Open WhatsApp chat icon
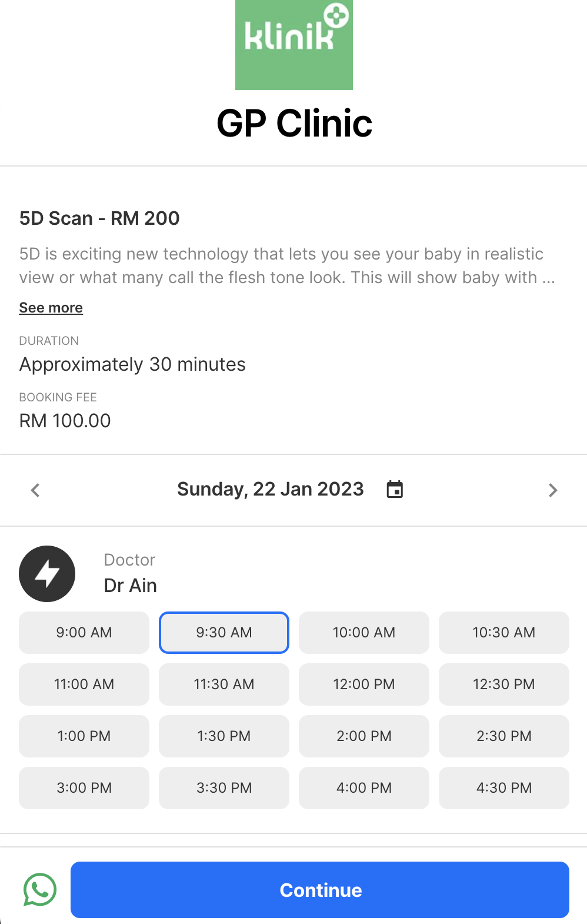 tap(39, 889)
